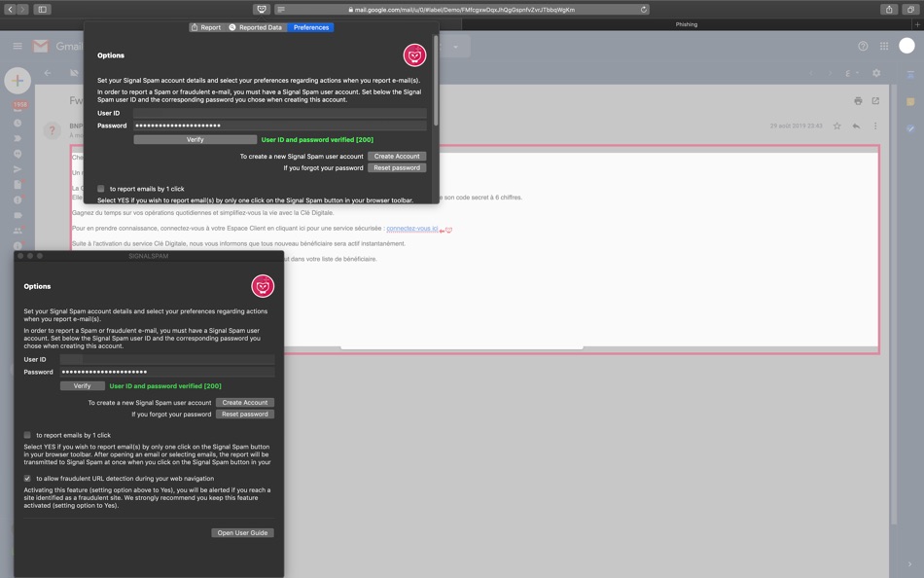924x578 pixels.
Task: Focus Password field in SIGNALSPAM window
Action: coord(166,372)
